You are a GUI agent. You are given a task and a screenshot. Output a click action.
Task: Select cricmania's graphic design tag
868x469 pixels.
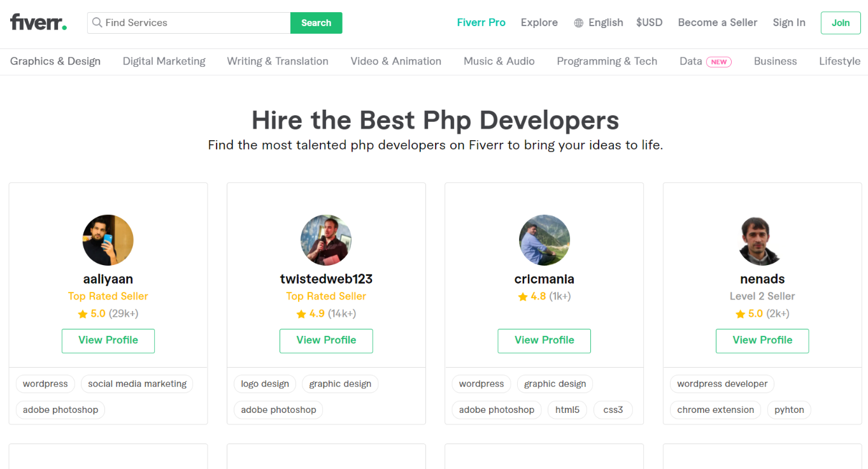555,384
